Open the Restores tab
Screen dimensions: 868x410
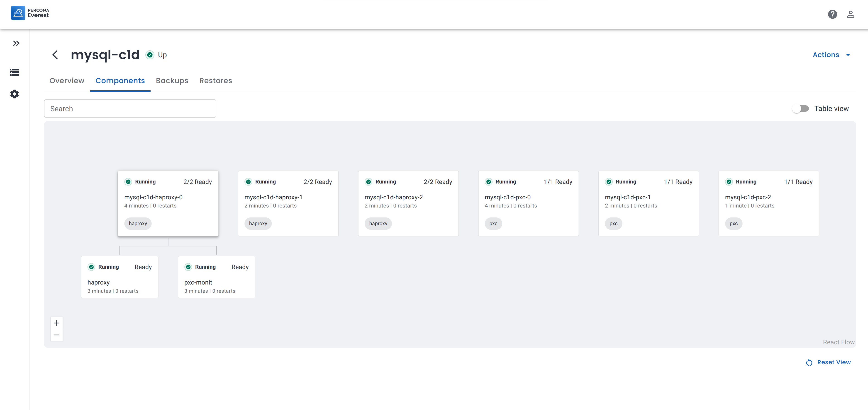click(x=216, y=81)
